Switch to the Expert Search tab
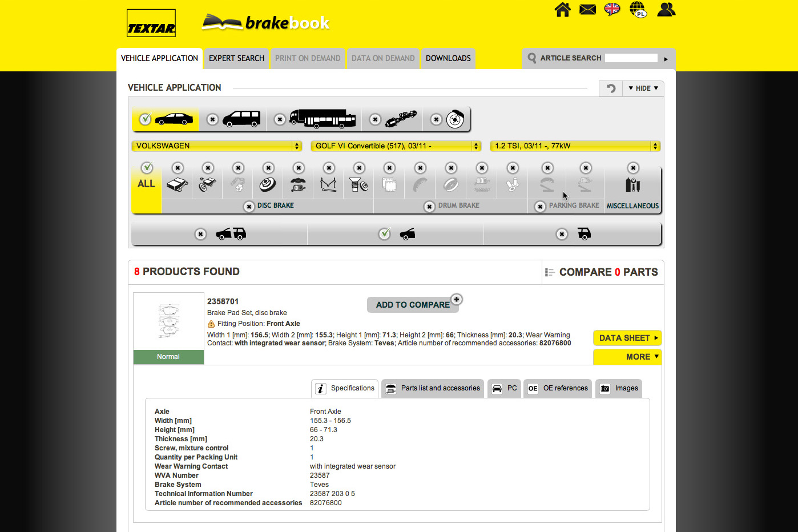Viewport: 798px width, 532px height. (236, 58)
